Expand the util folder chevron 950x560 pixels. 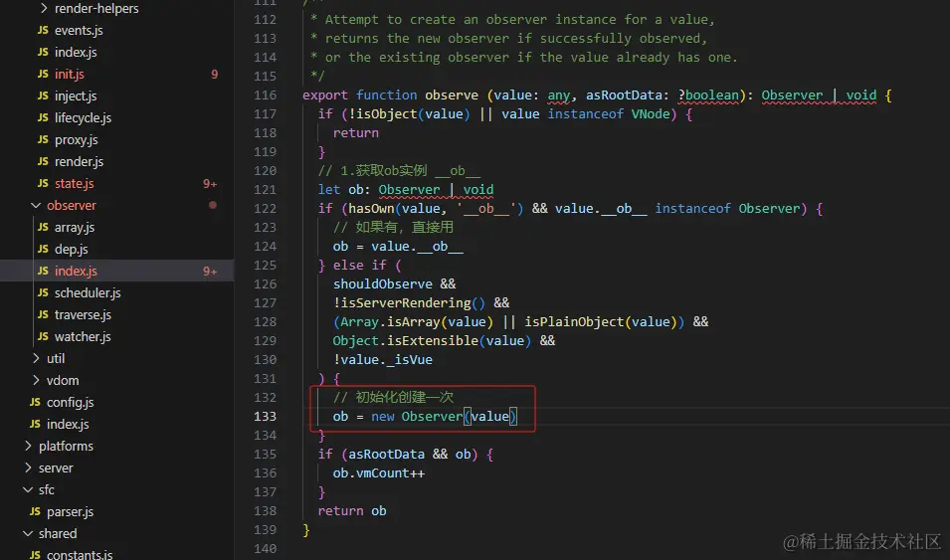point(36,358)
